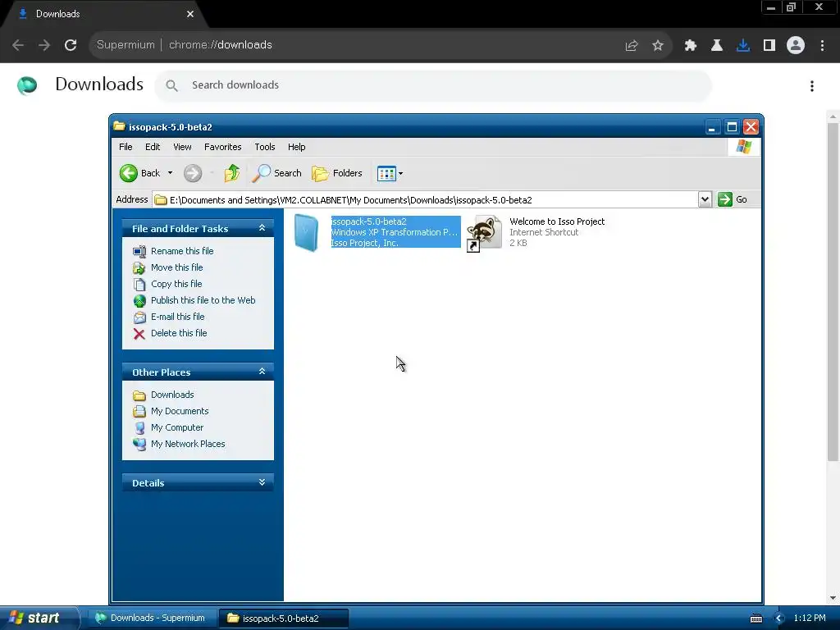
Task: Open the Favorites menu
Action: pos(223,147)
